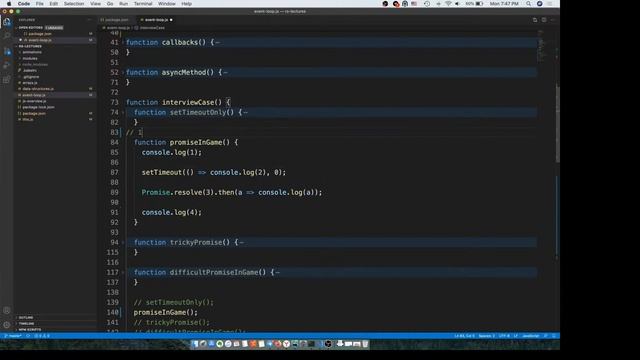640x360 pixels.
Task: Expand the NPM Scripts section
Action: click(x=29, y=329)
